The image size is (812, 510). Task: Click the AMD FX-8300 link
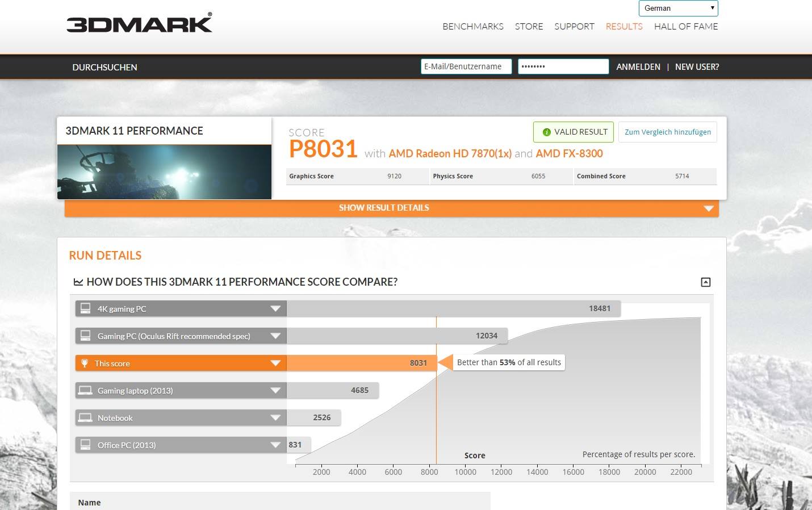569,153
